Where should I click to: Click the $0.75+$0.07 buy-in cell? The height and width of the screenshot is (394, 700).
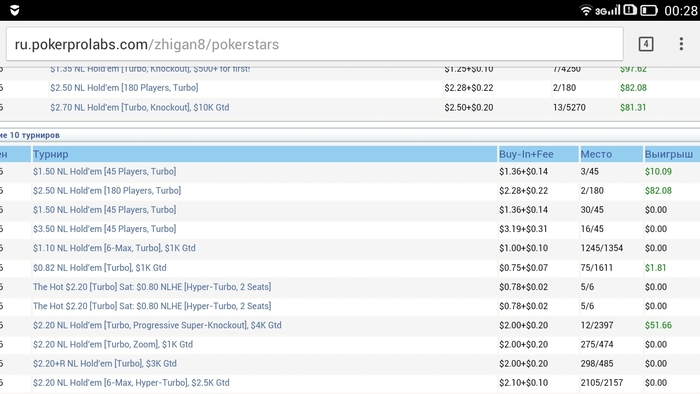[x=523, y=268]
